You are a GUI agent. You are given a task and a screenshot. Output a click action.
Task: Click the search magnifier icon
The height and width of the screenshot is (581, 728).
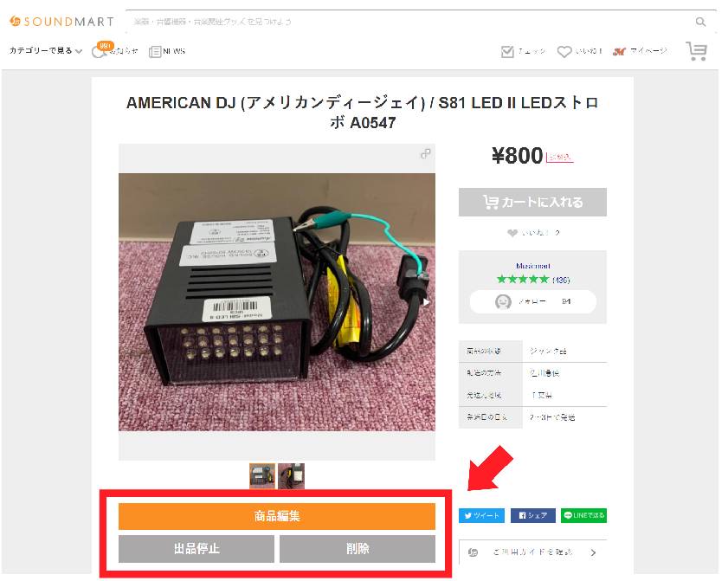pyautogui.click(x=700, y=22)
